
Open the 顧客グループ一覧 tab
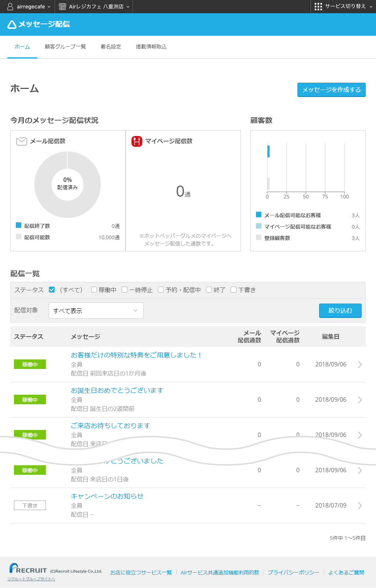[x=65, y=47]
